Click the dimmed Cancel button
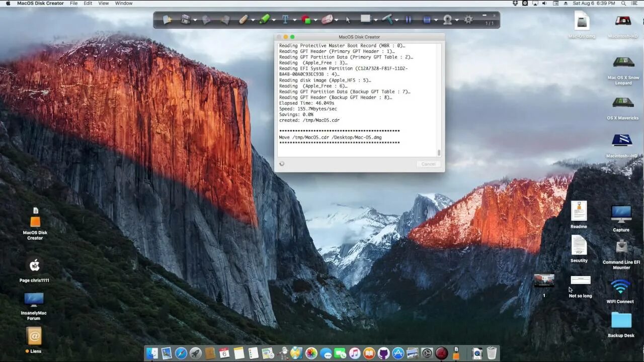Screen dimensions: 644x362 coord(429,164)
